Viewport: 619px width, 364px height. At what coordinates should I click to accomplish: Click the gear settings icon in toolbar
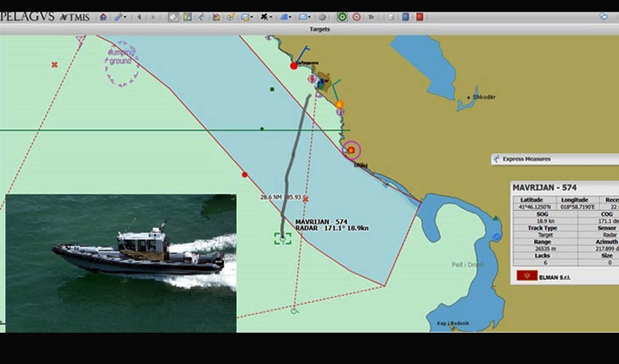coord(323,17)
